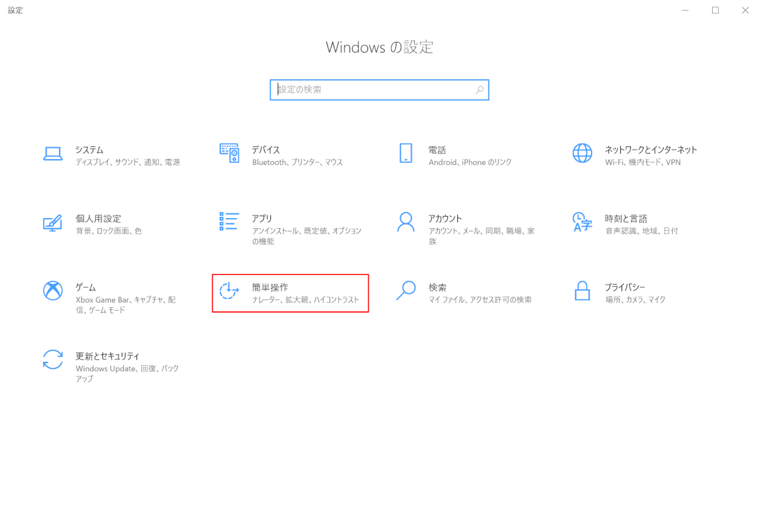Open the デバイス keyboard and speaker icon
The width and height of the screenshot is (760, 532).
click(x=229, y=153)
